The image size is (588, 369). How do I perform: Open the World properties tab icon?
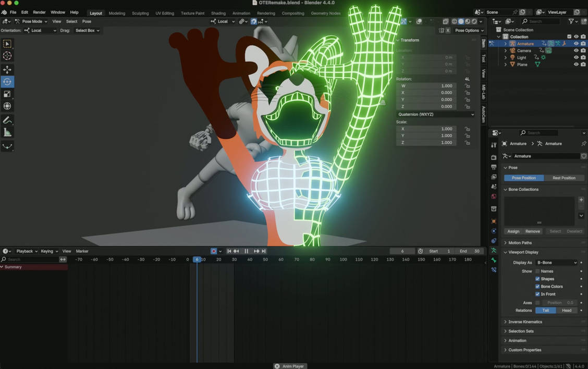[x=494, y=196]
